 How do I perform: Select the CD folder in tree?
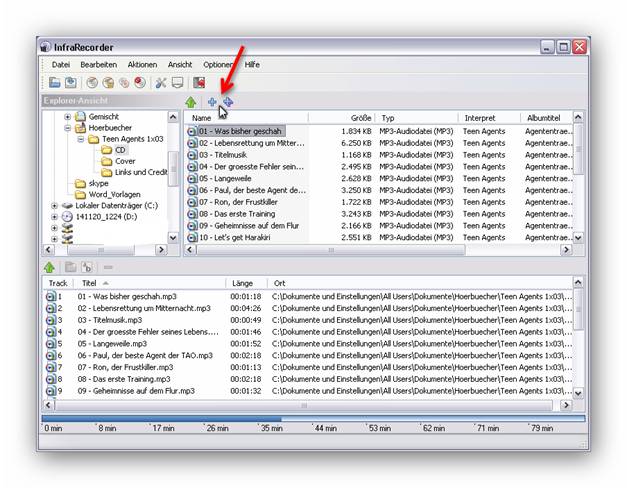[x=120, y=150]
